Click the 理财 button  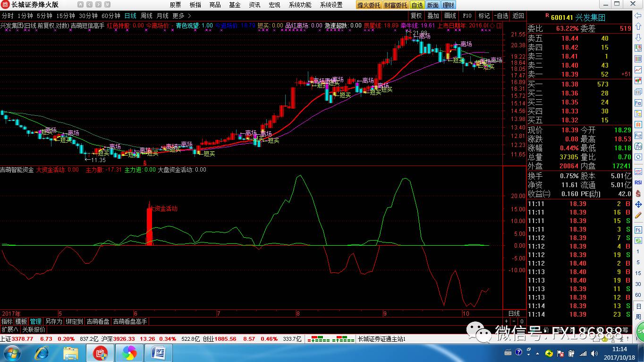tap(449, 5)
